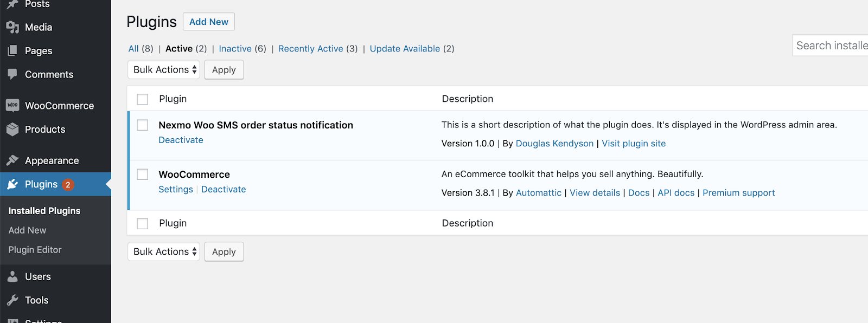The width and height of the screenshot is (868, 323).
Task: Click the Pages icon in sidebar
Action: [12, 51]
